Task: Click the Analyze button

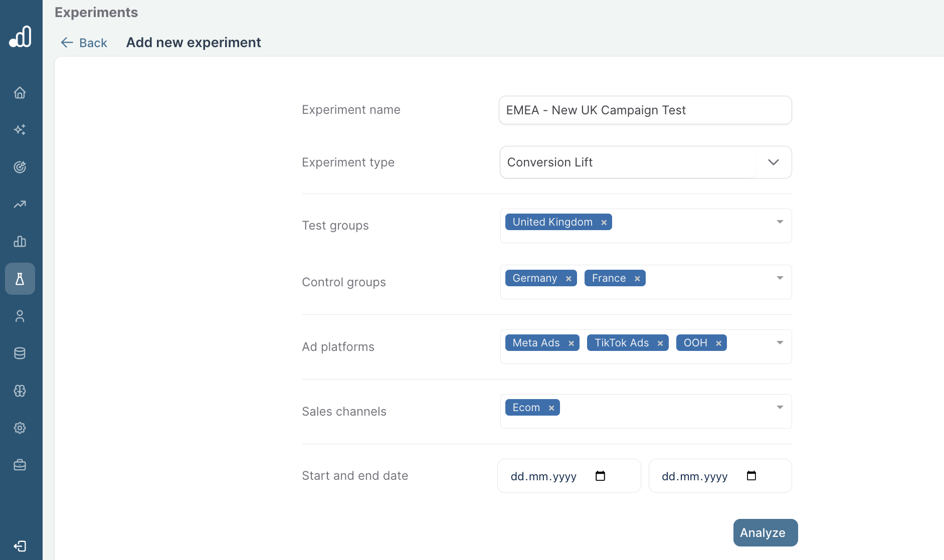Action: [x=765, y=532]
